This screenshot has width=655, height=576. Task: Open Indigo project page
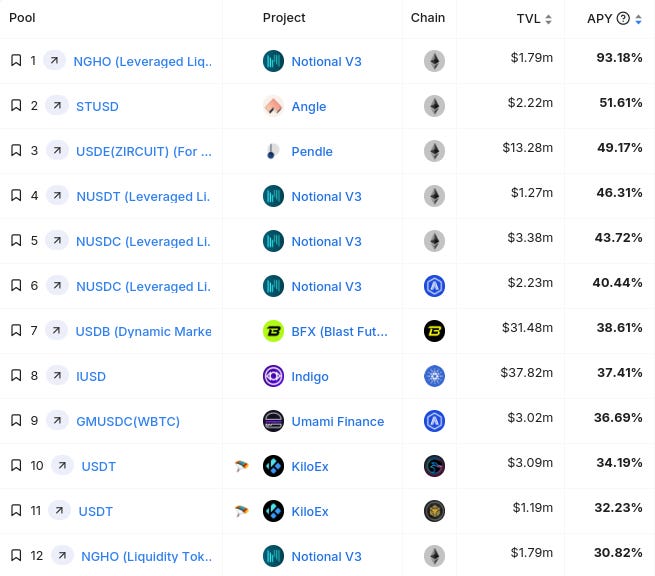(310, 376)
